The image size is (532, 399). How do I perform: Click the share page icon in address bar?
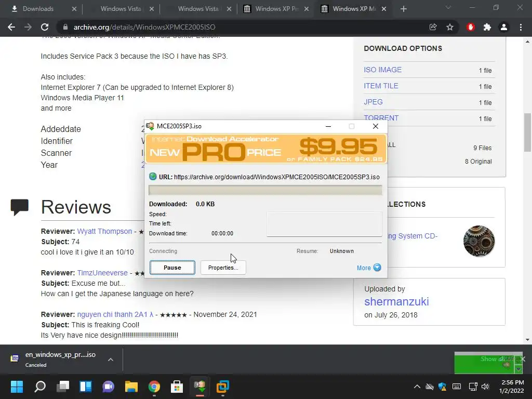[x=433, y=27]
